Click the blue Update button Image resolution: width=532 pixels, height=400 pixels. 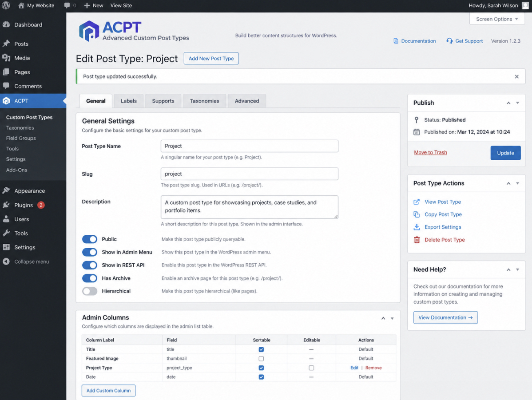click(x=505, y=153)
